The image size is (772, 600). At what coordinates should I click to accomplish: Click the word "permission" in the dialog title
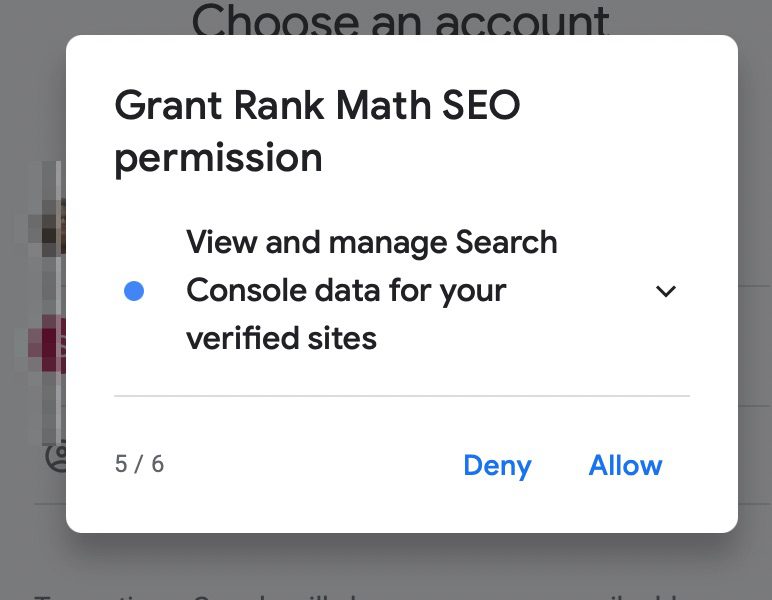(218, 158)
